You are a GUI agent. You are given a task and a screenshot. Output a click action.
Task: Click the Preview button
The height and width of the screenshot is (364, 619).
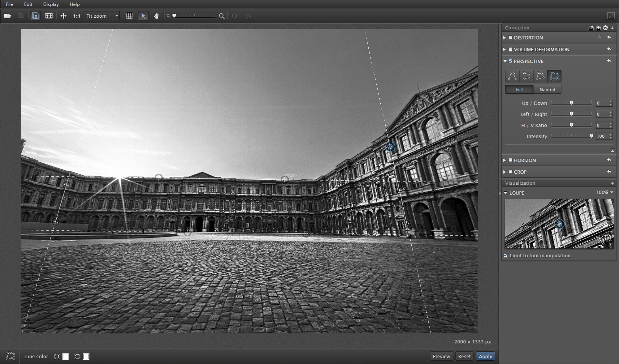click(441, 356)
